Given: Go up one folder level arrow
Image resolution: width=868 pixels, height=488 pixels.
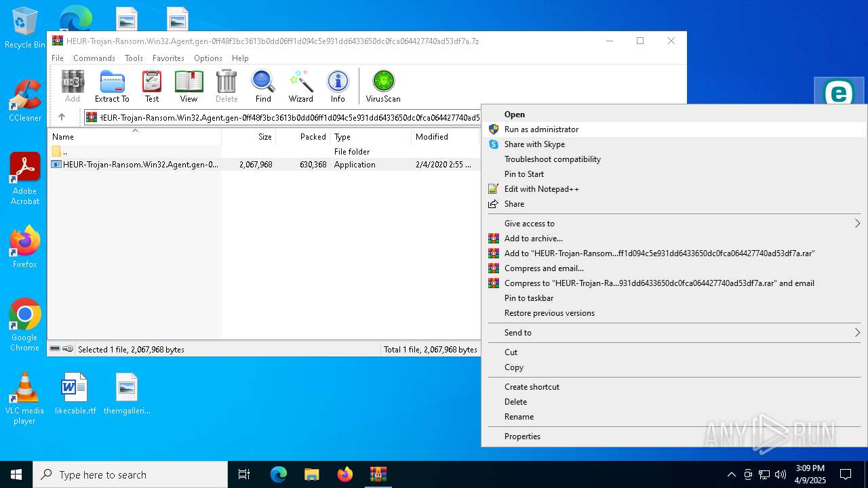Looking at the screenshot, I should pos(62,117).
